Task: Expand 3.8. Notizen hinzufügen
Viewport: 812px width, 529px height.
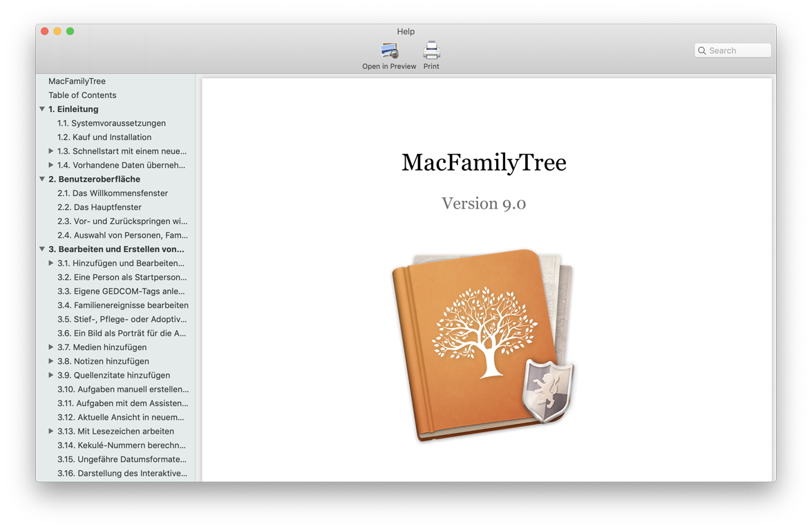Action: pos(50,360)
